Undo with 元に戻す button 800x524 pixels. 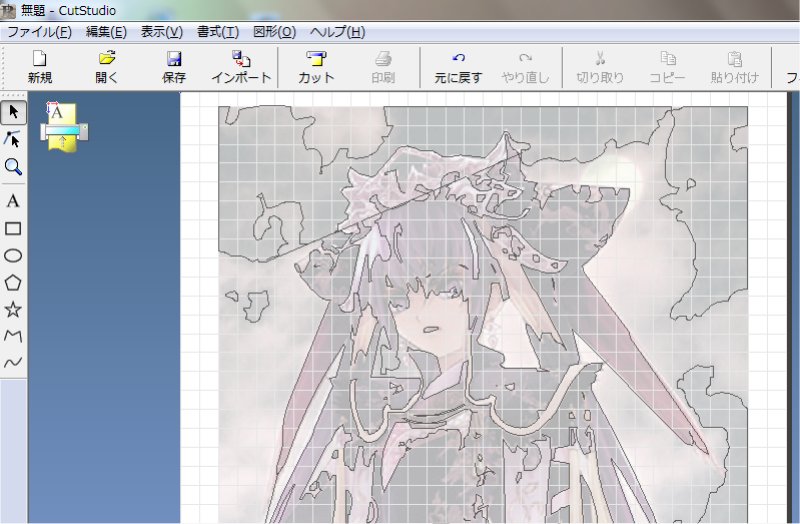click(x=458, y=67)
